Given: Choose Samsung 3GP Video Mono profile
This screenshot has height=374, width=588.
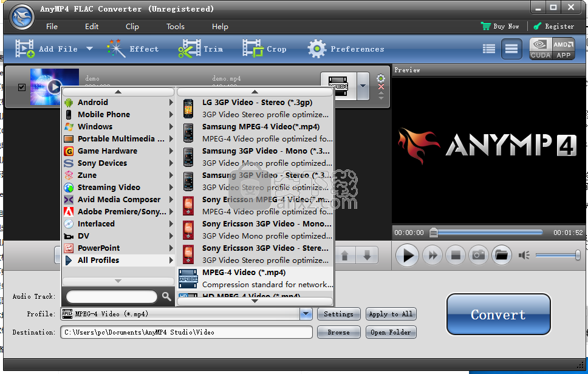Looking at the screenshot, I should [x=255, y=157].
